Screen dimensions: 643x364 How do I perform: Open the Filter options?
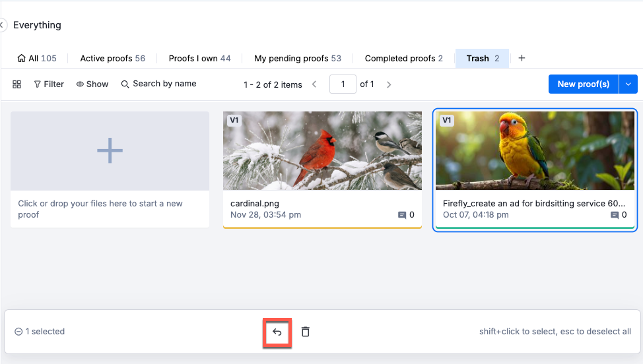click(49, 84)
